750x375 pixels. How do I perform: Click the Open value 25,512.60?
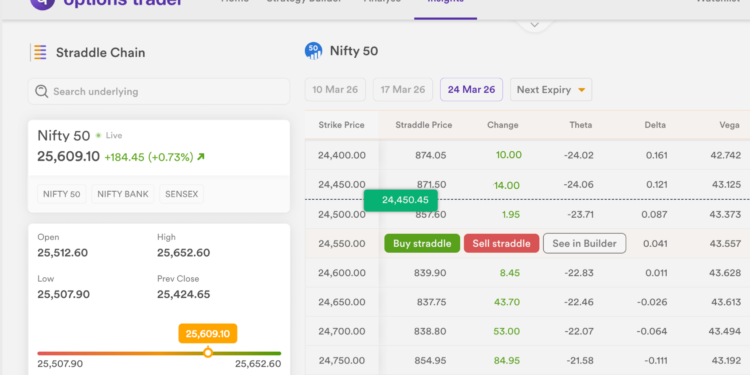63,253
